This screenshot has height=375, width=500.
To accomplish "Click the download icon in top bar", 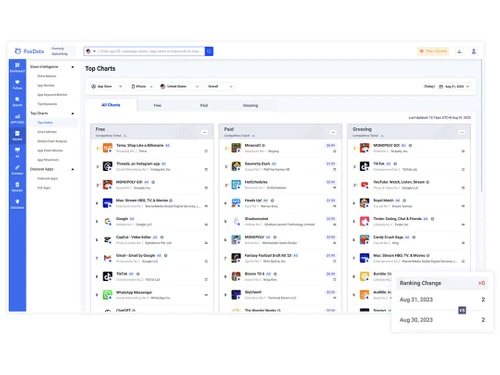I will (x=459, y=51).
